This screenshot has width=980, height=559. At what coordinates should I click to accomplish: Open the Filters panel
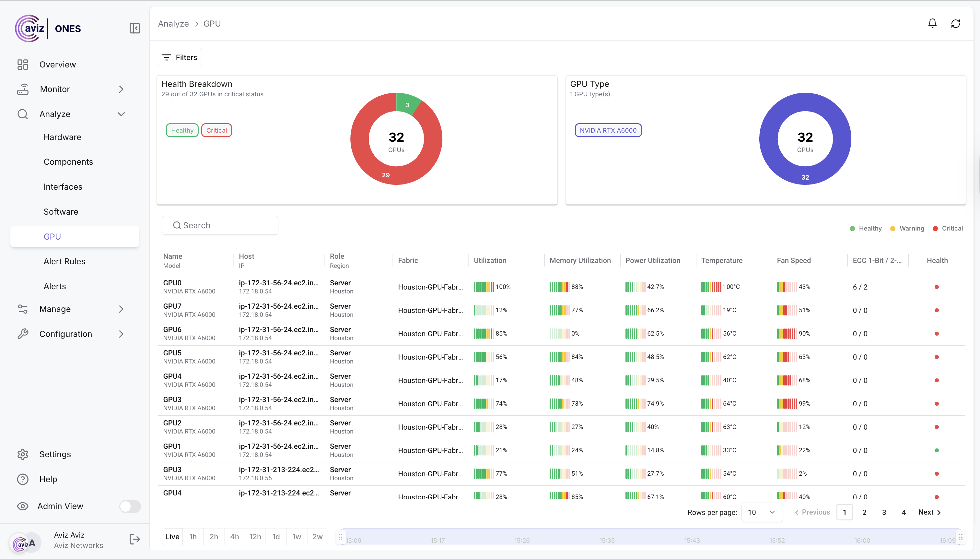pyautogui.click(x=179, y=58)
